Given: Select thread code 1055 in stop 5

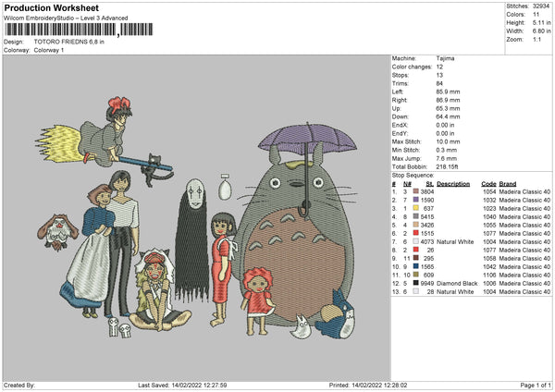Looking at the screenshot, I should coord(489,225).
